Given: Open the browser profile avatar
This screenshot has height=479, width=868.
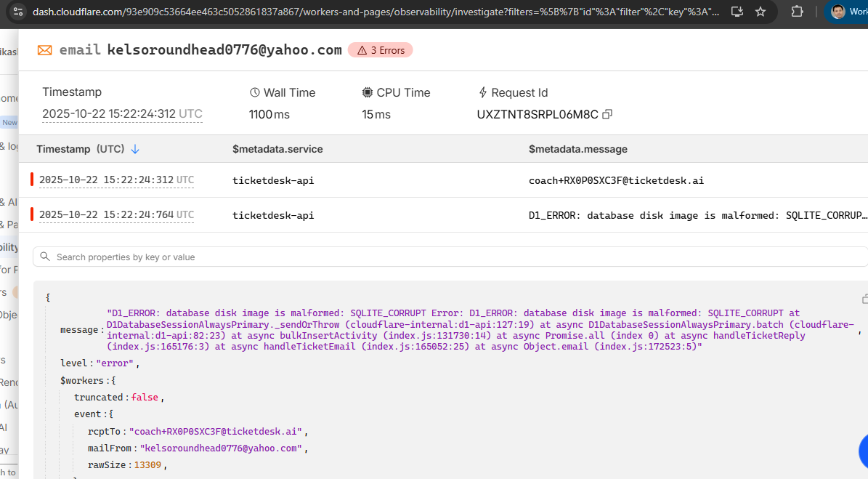Looking at the screenshot, I should (839, 12).
